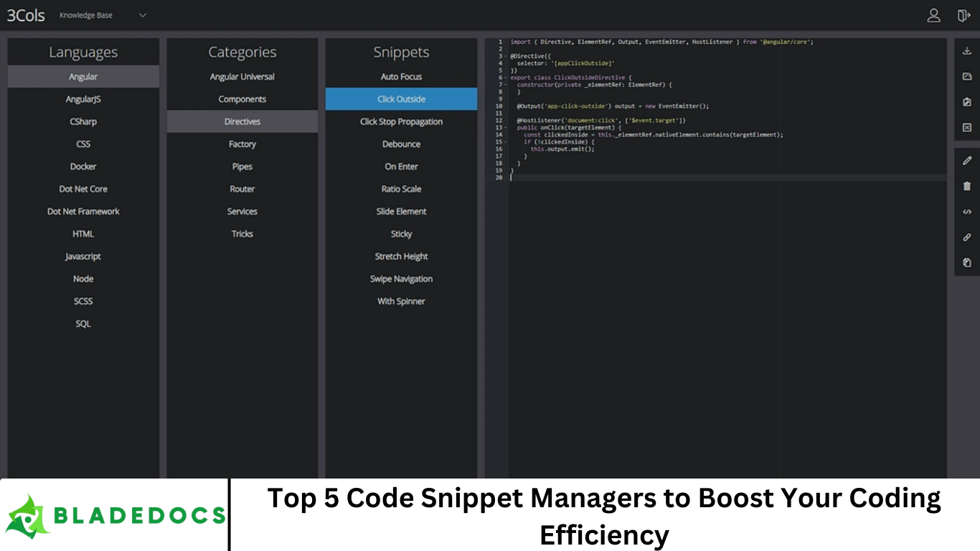This screenshot has width=980, height=551.
Task: Select Dot Net Core language
Action: [83, 189]
